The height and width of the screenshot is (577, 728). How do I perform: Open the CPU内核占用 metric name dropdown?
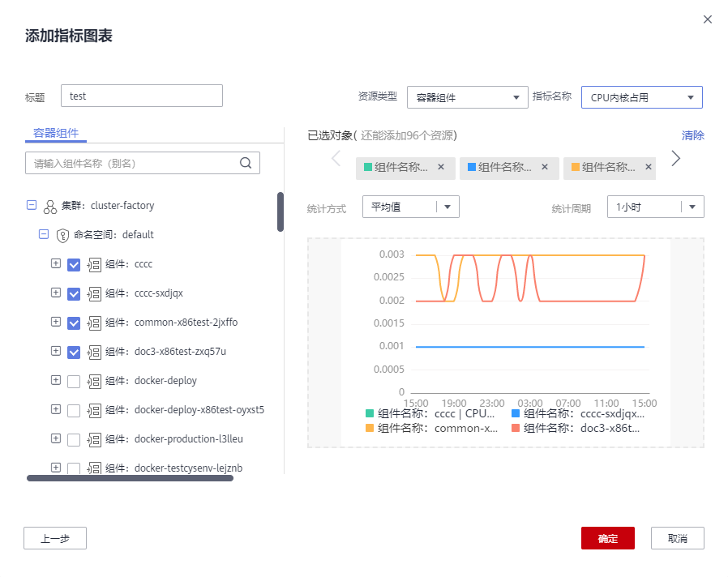641,97
